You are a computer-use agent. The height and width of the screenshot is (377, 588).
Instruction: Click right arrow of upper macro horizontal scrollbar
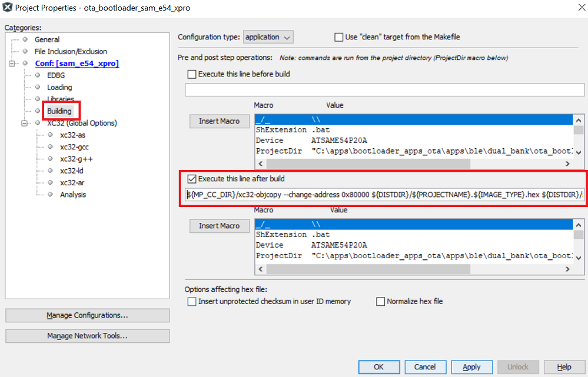567,164
